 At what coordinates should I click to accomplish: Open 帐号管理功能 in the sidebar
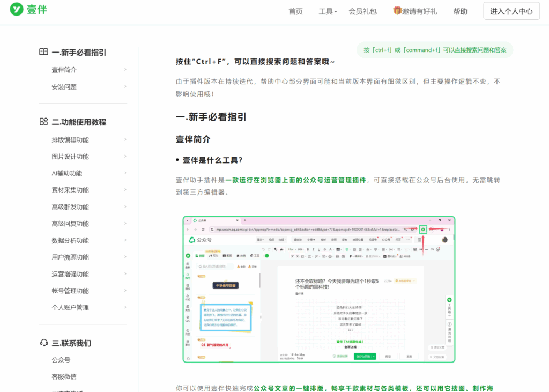coord(70,291)
